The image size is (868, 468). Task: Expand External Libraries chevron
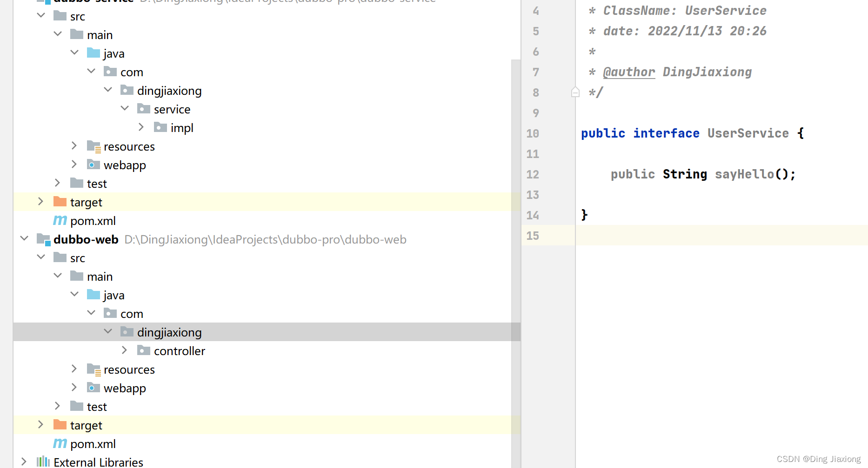[24, 461]
